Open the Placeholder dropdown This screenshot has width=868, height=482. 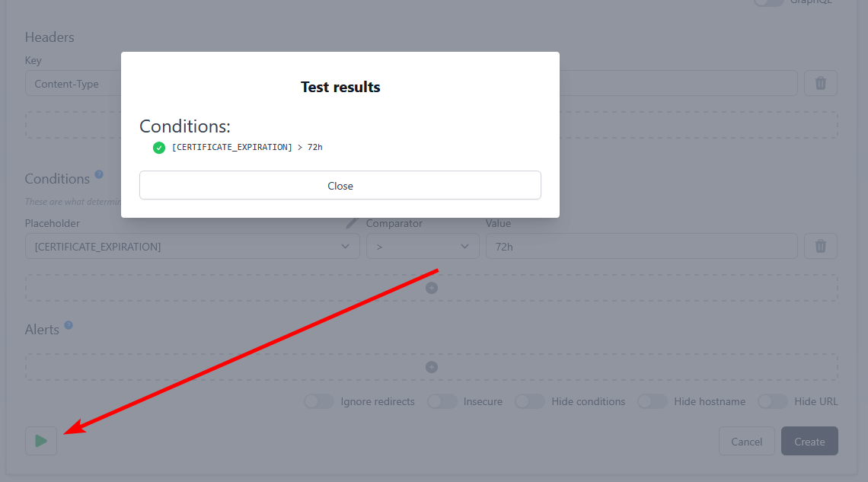(192, 247)
